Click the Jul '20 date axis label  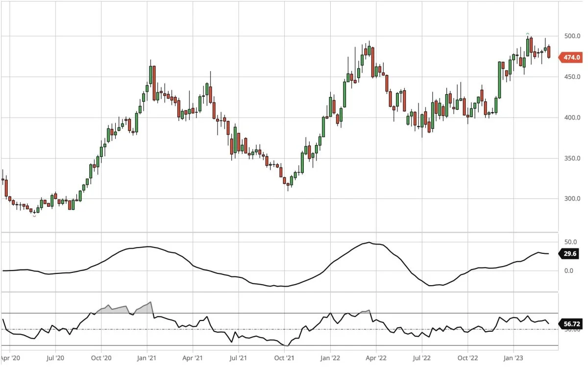pos(55,358)
